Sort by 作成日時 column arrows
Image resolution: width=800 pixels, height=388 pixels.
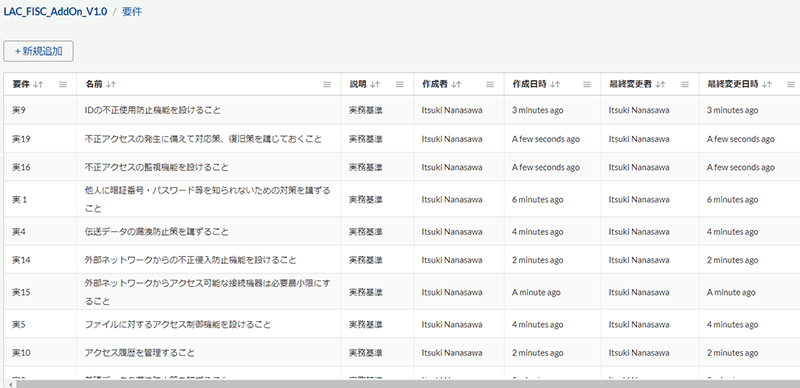coord(555,85)
